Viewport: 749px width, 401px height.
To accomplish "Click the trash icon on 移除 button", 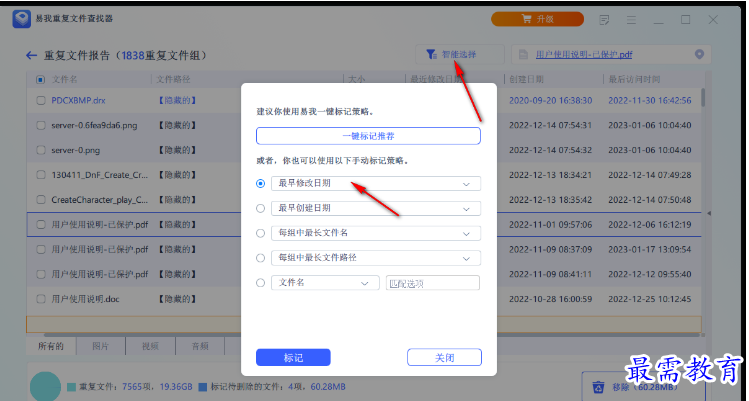I will (598, 387).
